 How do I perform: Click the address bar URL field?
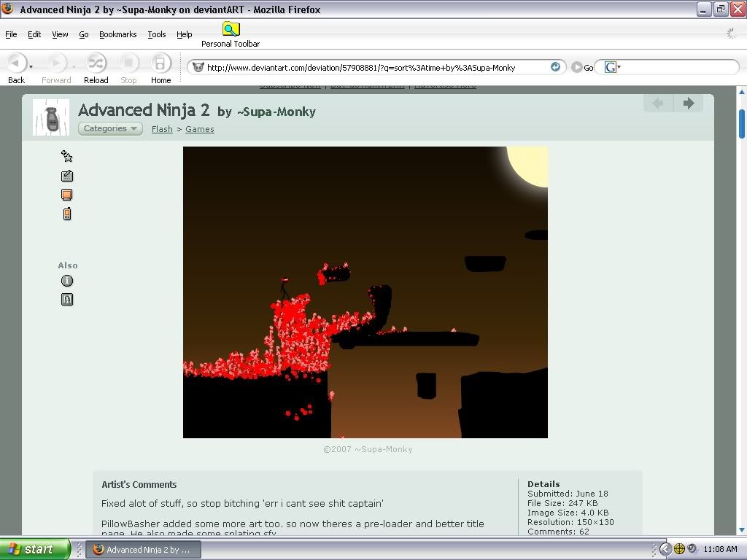pyautogui.click(x=376, y=68)
